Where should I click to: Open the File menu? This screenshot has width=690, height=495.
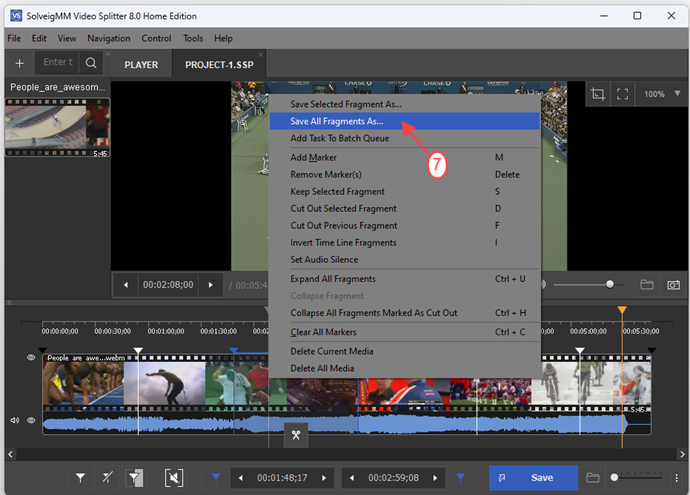tap(14, 38)
